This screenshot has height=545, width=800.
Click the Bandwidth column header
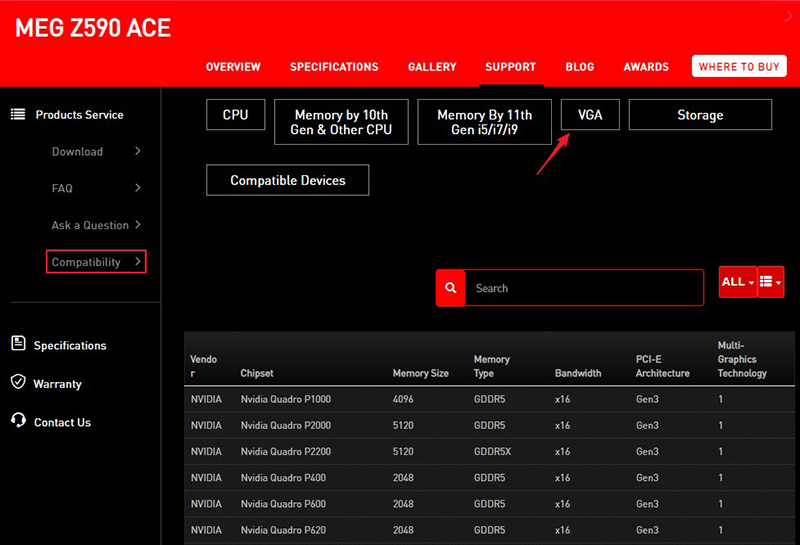click(x=578, y=373)
